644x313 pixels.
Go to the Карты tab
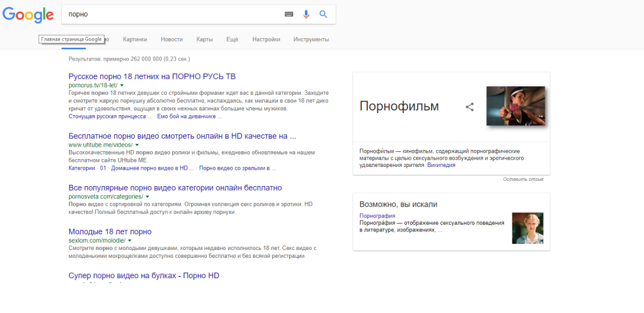tap(204, 39)
